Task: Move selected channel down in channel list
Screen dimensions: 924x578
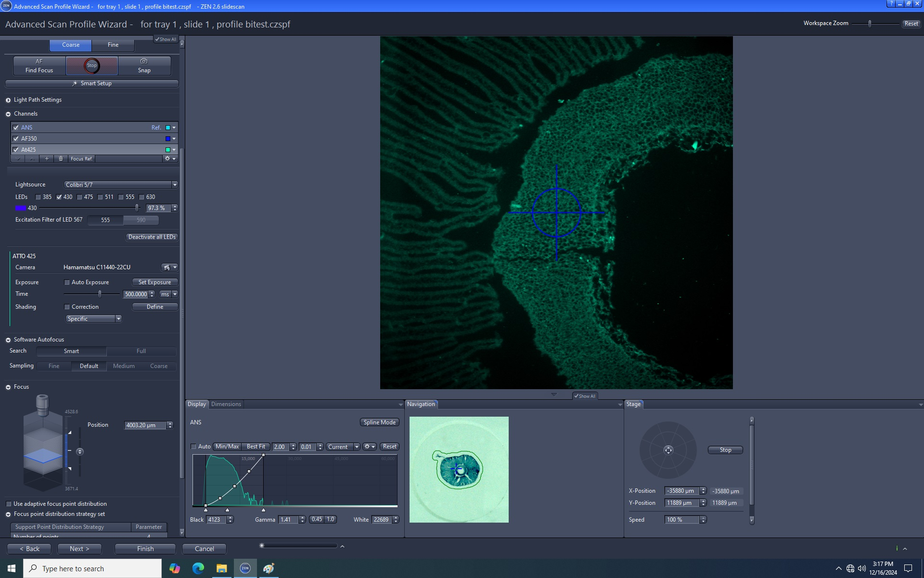Action: (x=18, y=158)
